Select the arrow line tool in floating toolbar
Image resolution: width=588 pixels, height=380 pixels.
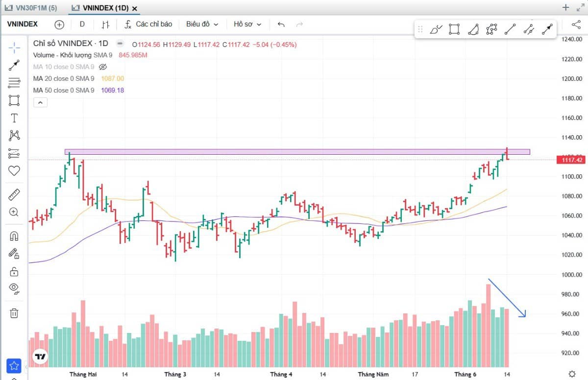pyautogui.click(x=547, y=29)
